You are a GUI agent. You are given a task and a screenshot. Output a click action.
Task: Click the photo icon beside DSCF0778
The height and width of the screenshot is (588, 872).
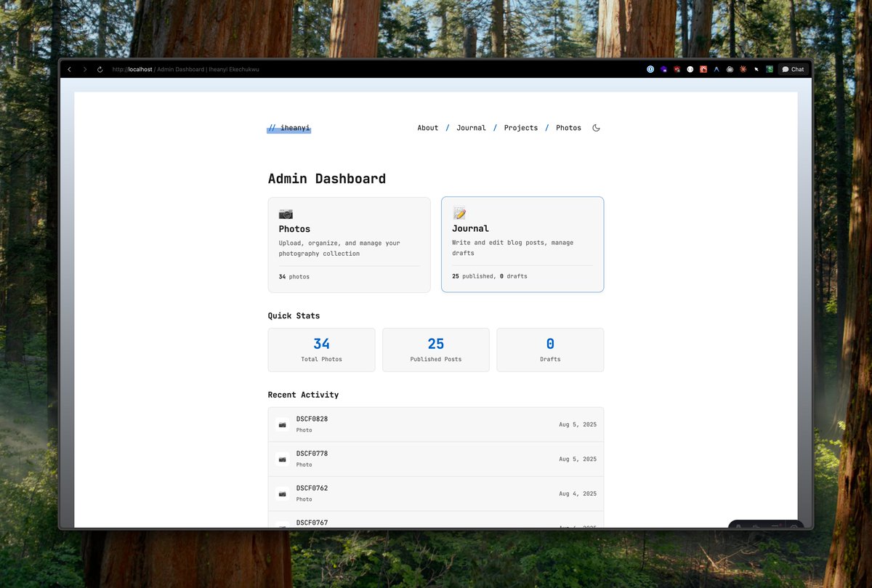[282, 459]
